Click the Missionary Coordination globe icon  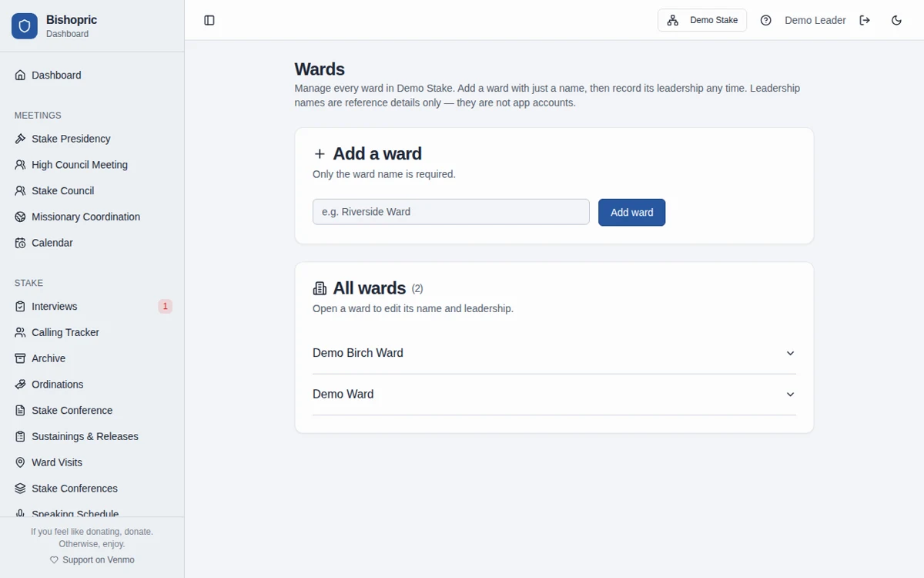point(21,217)
